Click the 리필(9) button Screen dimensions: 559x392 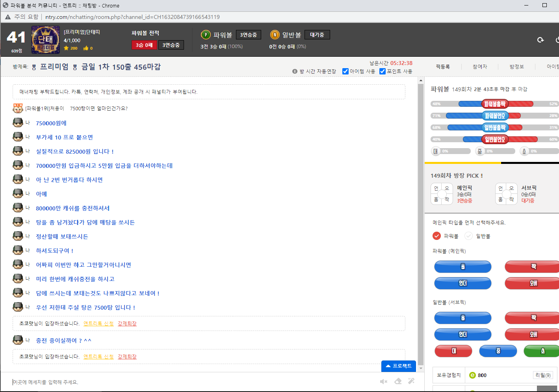(543, 375)
